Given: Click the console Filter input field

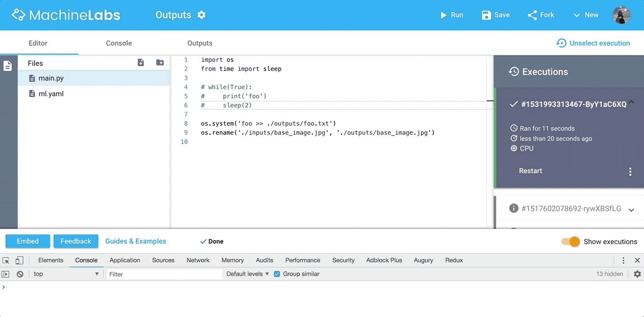Looking at the screenshot, I should [x=162, y=273].
